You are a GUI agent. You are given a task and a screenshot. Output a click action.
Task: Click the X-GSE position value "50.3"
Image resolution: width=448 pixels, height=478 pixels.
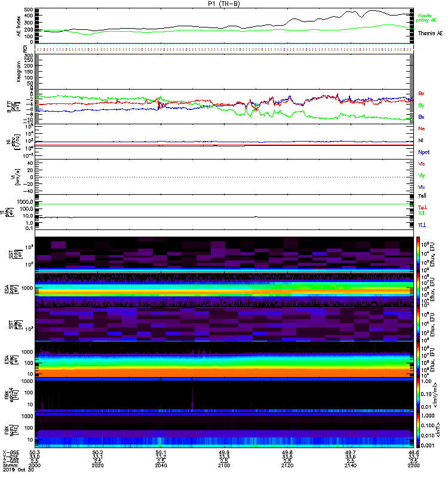click(x=35, y=452)
